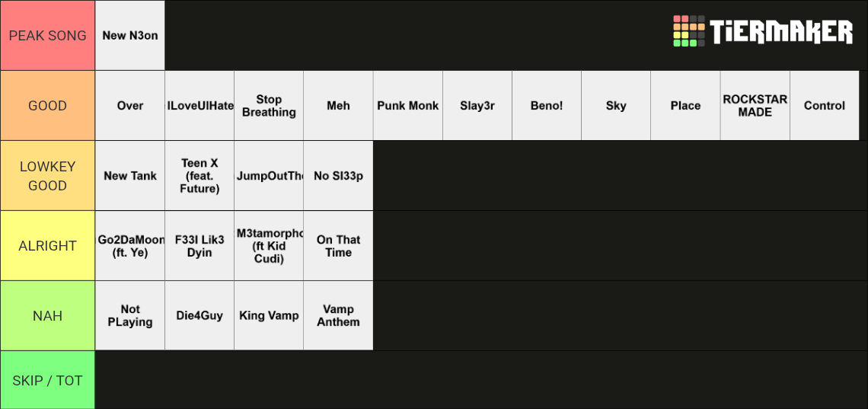The image size is (868, 409).
Task: Click the Control song tile
Action: coord(825,105)
